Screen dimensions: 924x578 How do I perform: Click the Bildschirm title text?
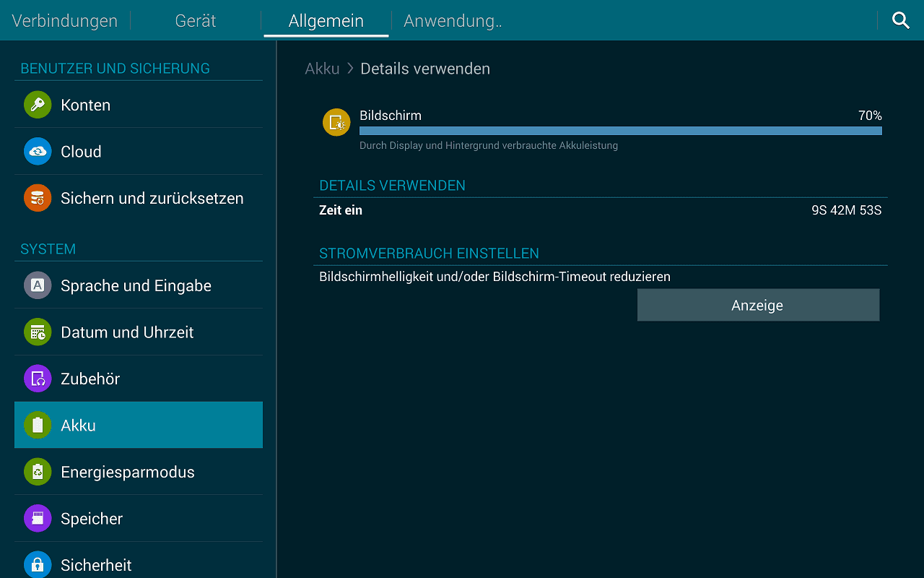coord(391,116)
